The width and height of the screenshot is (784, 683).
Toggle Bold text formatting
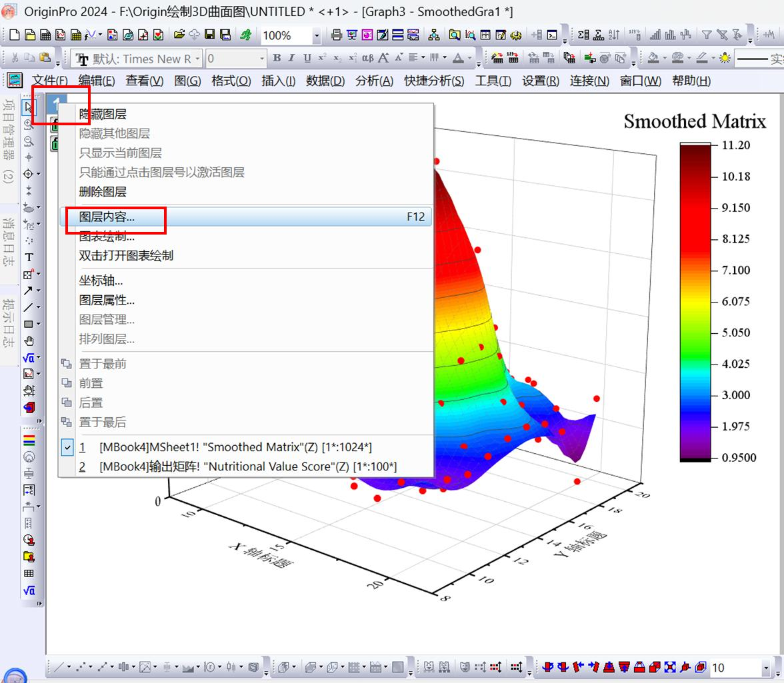277,59
